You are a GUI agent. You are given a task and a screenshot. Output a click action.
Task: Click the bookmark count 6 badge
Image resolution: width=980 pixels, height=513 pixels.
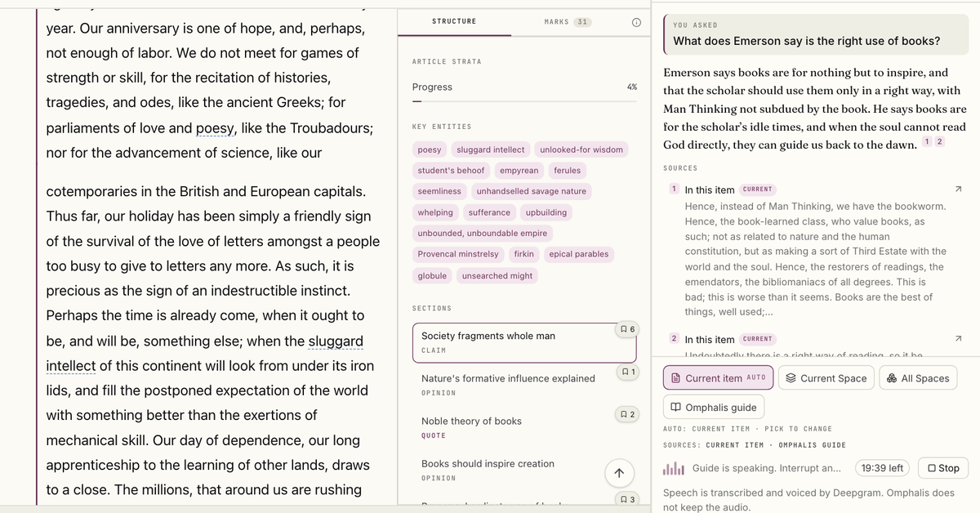pyautogui.click(x=628, y=328)
